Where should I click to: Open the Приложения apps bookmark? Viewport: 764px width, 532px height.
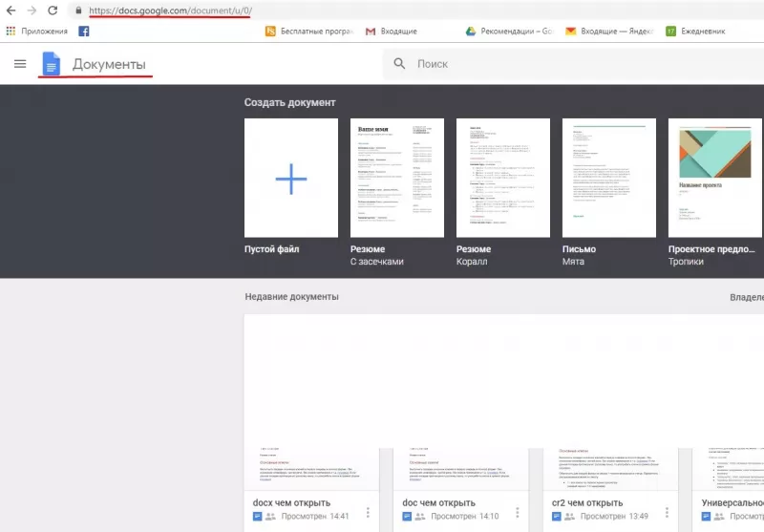click(37, 32)
